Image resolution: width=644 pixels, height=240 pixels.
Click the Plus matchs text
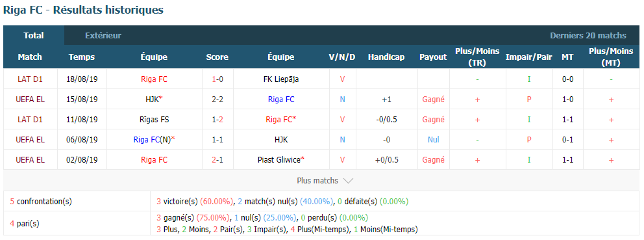317,181
